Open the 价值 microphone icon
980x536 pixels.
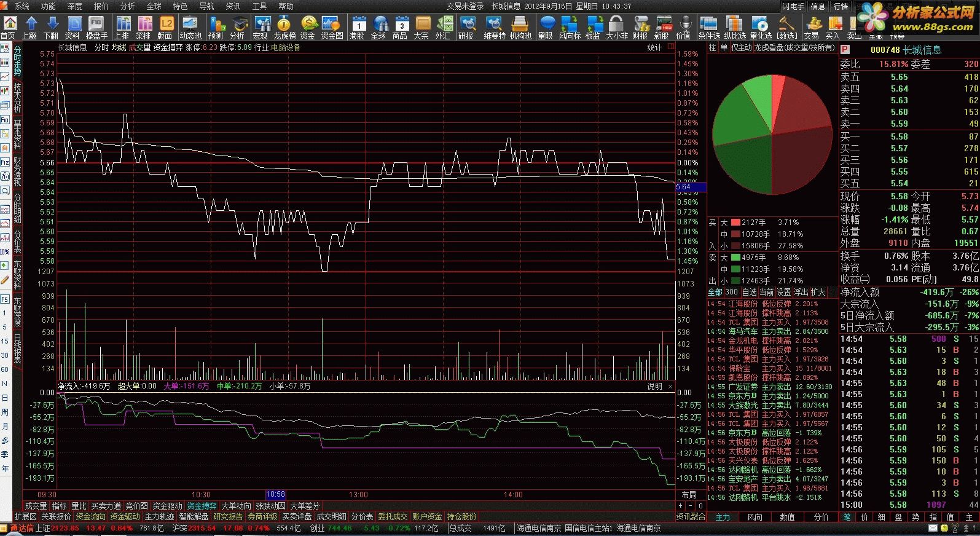(683, 28)
